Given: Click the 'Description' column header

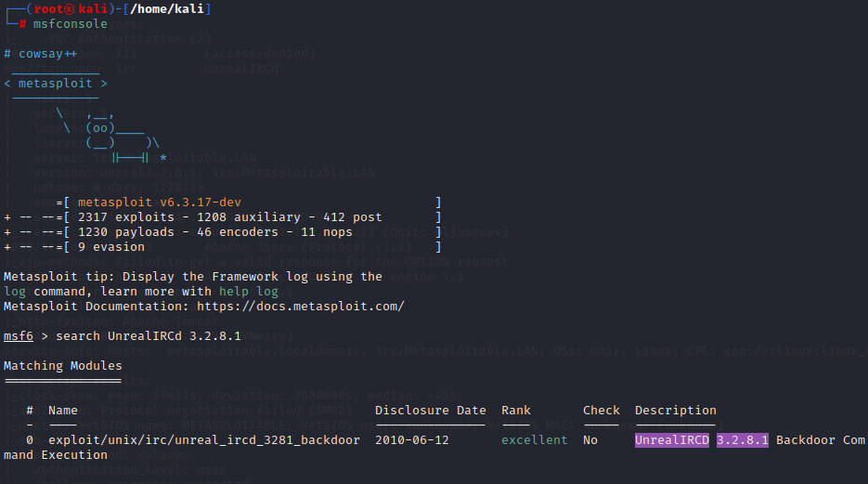Looking at the screenshot, I should [675, 411].
